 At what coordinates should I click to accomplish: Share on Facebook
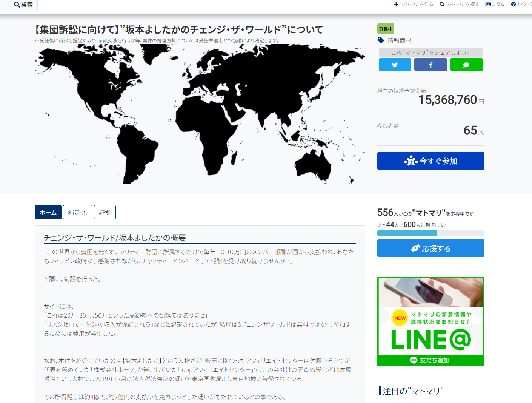point(431,65)
